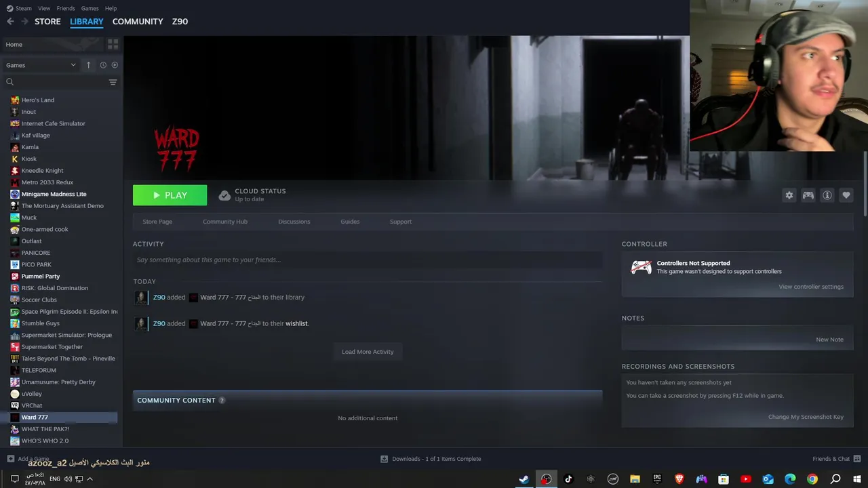Open the Downloads status icon
This screenshot has width=868, height=488.
[384, 459]
